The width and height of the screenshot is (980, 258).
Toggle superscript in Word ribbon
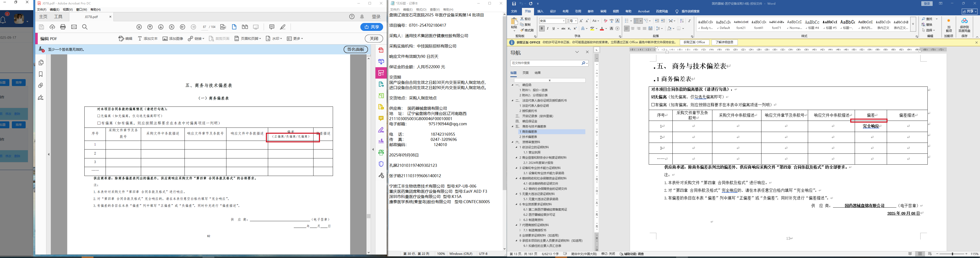click(575, 29)
